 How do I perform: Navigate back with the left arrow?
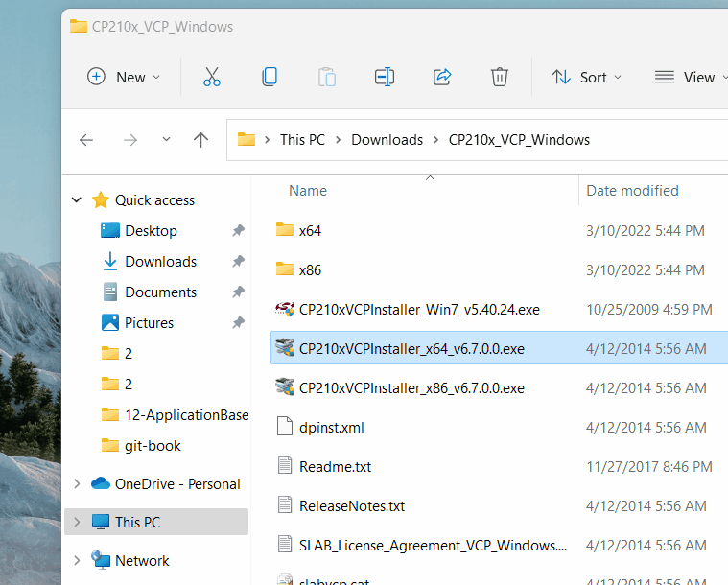(86, 140)
